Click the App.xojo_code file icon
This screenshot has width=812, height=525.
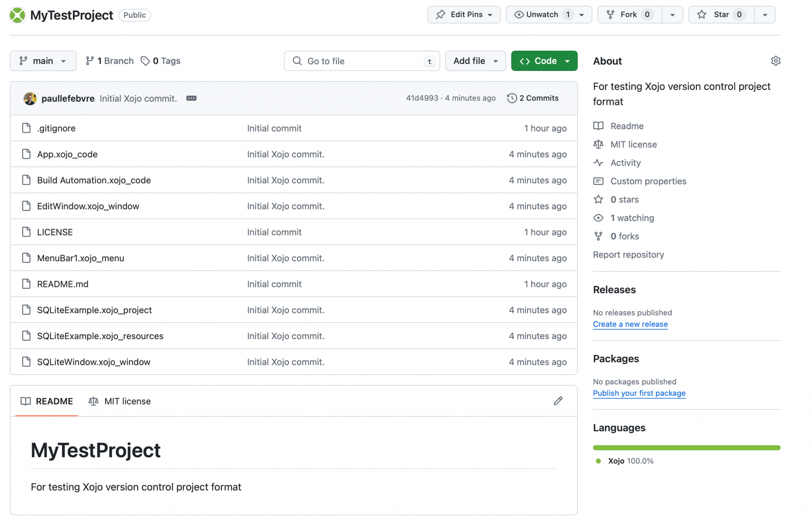click(x=26, y=154)
